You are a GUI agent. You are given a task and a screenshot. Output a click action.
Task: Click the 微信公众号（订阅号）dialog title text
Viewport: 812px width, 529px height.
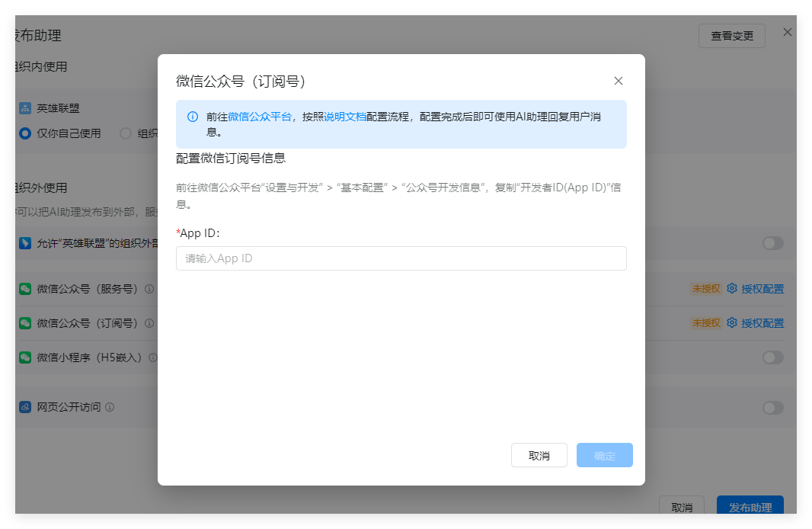241,81
